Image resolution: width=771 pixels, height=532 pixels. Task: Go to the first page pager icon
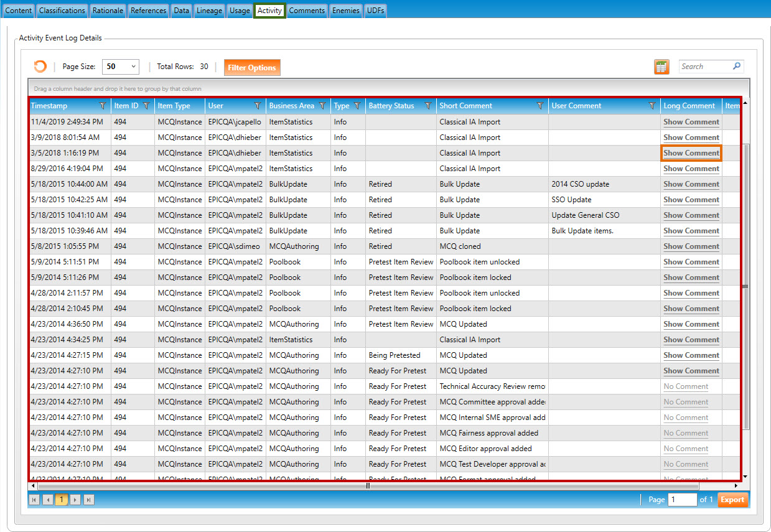[34, 500]
